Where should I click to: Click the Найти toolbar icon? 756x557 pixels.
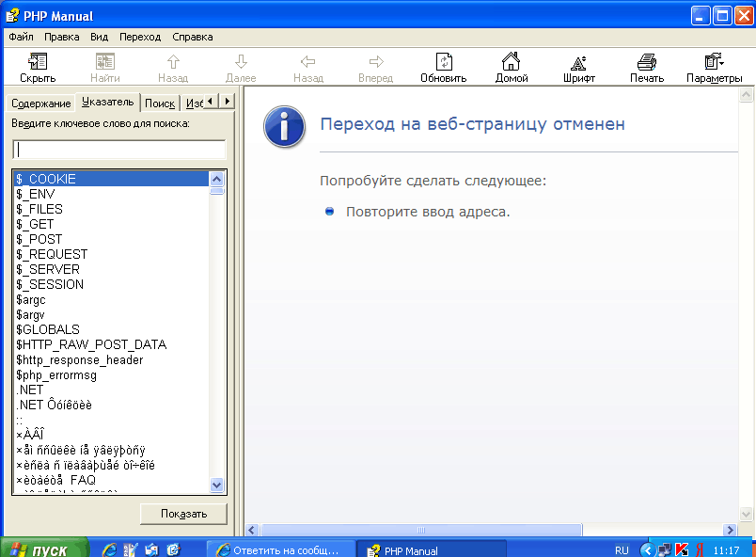click(105, 68)
